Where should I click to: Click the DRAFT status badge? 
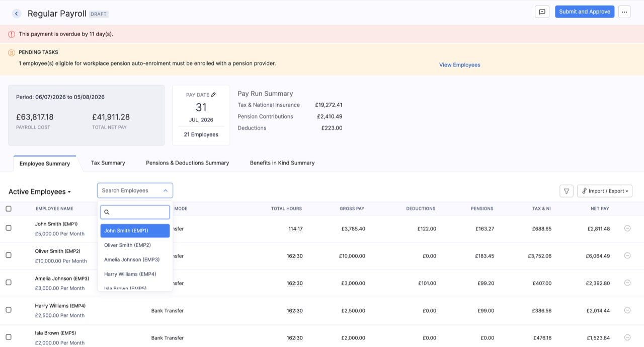coord(99,14)
